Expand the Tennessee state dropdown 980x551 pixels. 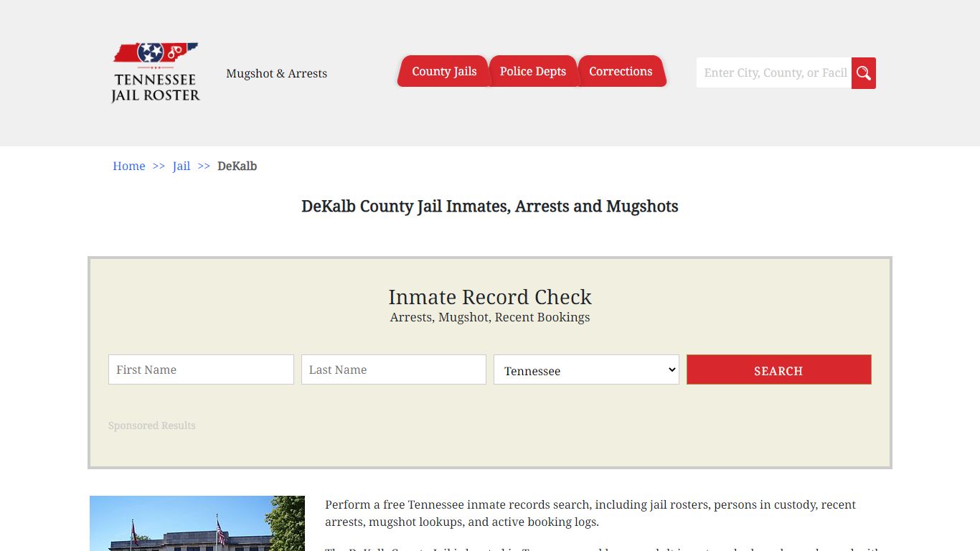[586, 369]
